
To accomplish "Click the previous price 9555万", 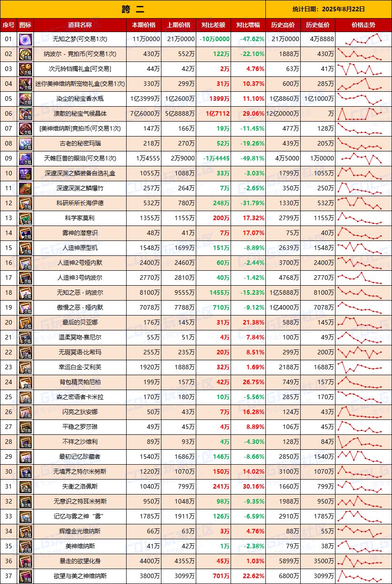I will (183, 293).
